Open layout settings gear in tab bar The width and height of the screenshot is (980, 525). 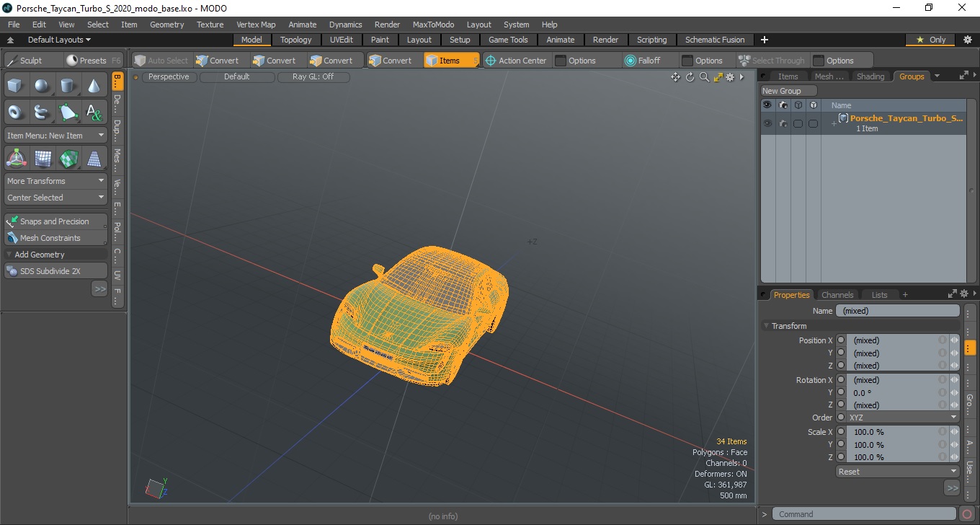(x=968, y=40)
